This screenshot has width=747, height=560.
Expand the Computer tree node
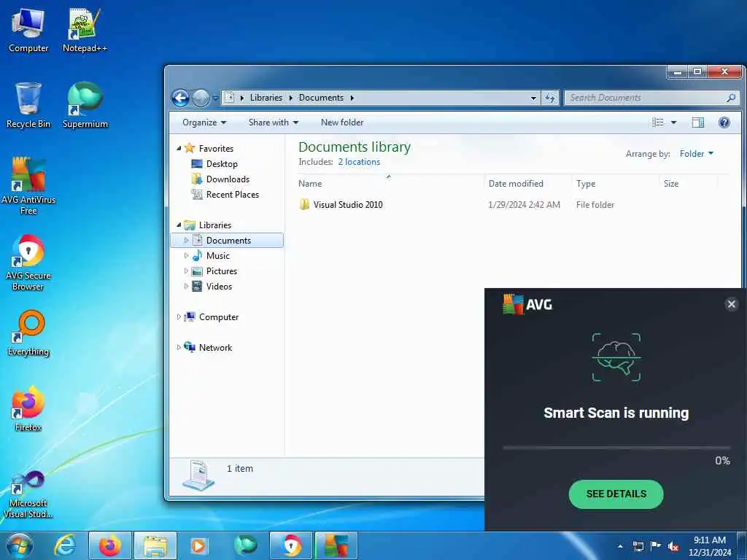point(179,317)
